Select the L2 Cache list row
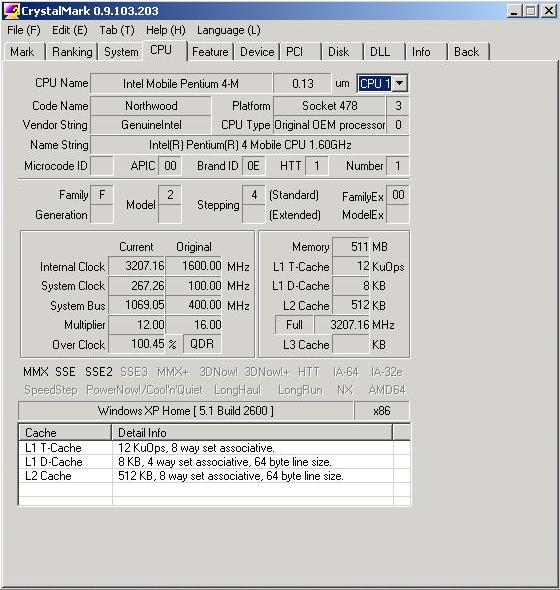The height and width of the screenshot is (590, 560). point(215,476)
